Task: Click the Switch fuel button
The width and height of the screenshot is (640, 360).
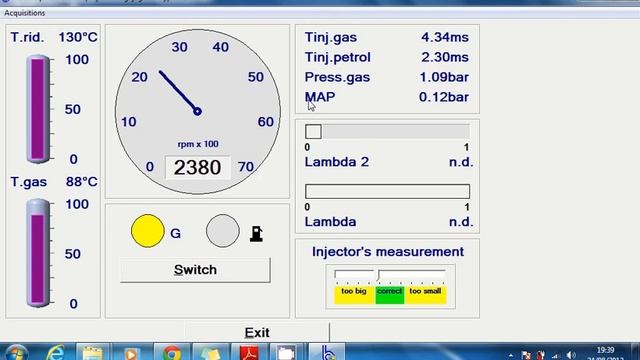Action: coord(195,270)
